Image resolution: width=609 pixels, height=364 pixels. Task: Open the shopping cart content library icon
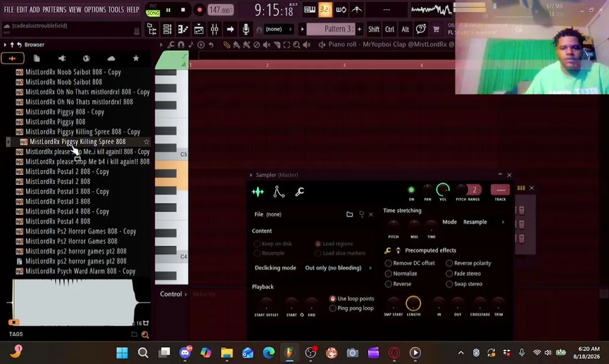(436, 29)
